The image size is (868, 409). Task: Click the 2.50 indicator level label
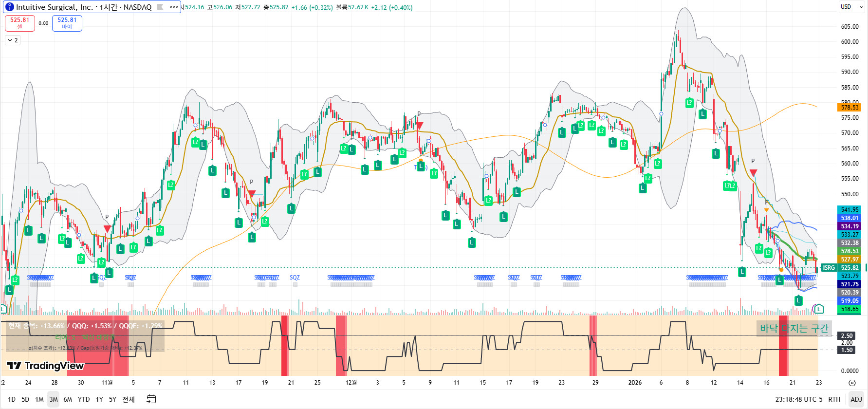pos(847,336)
